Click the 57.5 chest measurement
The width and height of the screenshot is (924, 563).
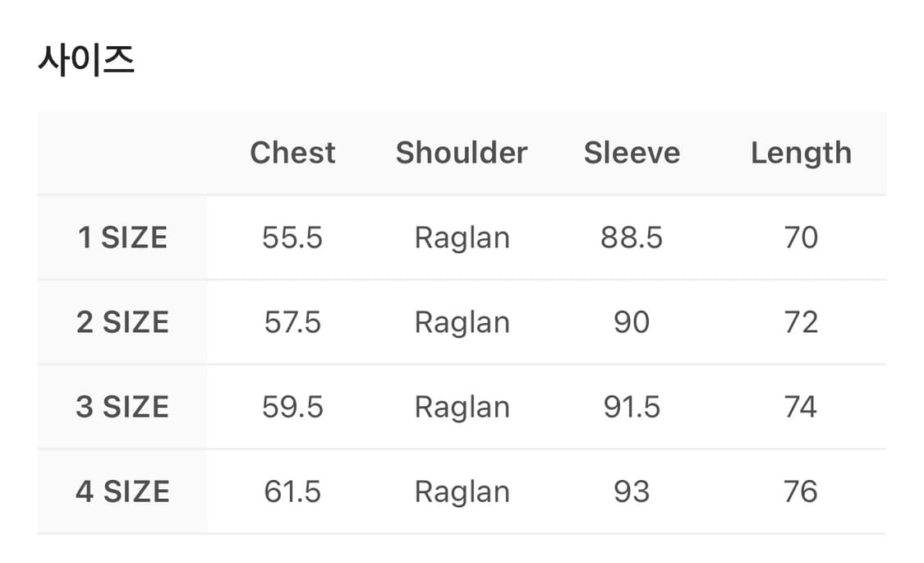click(292, 322)
